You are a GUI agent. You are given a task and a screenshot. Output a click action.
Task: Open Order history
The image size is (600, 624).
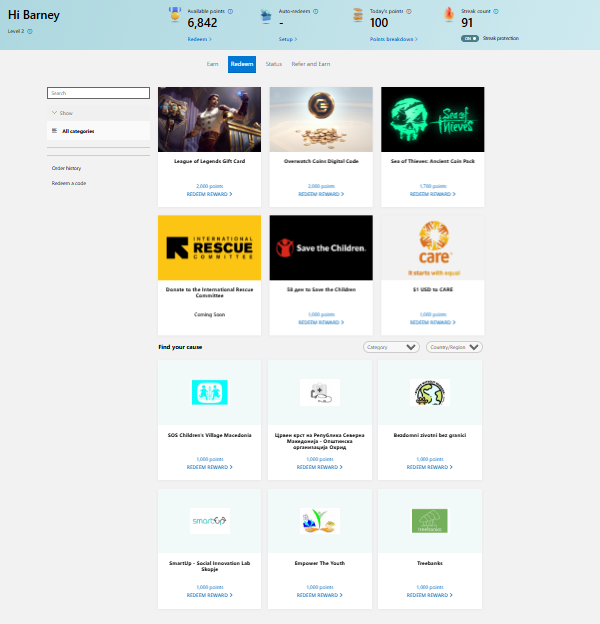coord(66,168)
